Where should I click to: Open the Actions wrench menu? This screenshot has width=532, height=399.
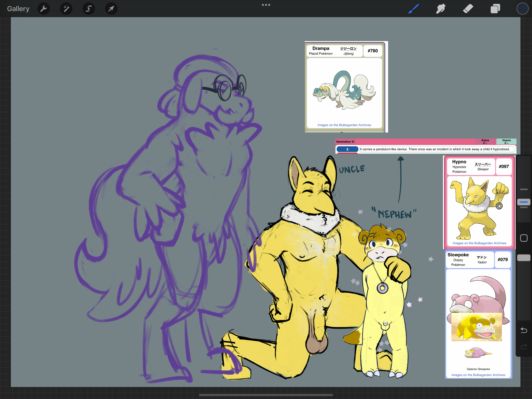44,9
